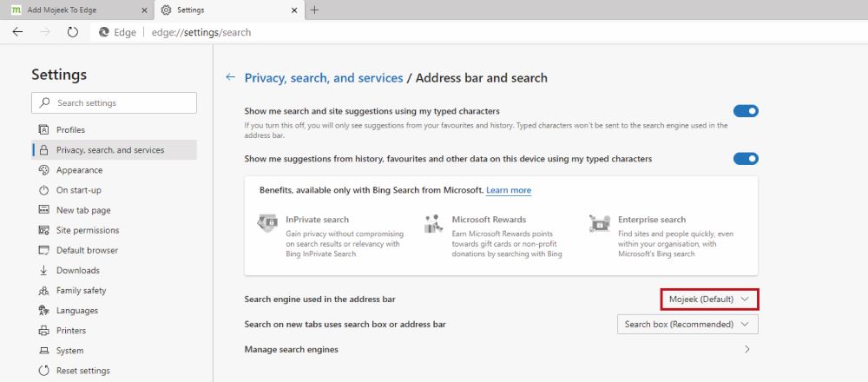Turn off history and favourites suggestions toggle
The width and height of the screenshot is (868, 382).
click(x=746, y=159)
